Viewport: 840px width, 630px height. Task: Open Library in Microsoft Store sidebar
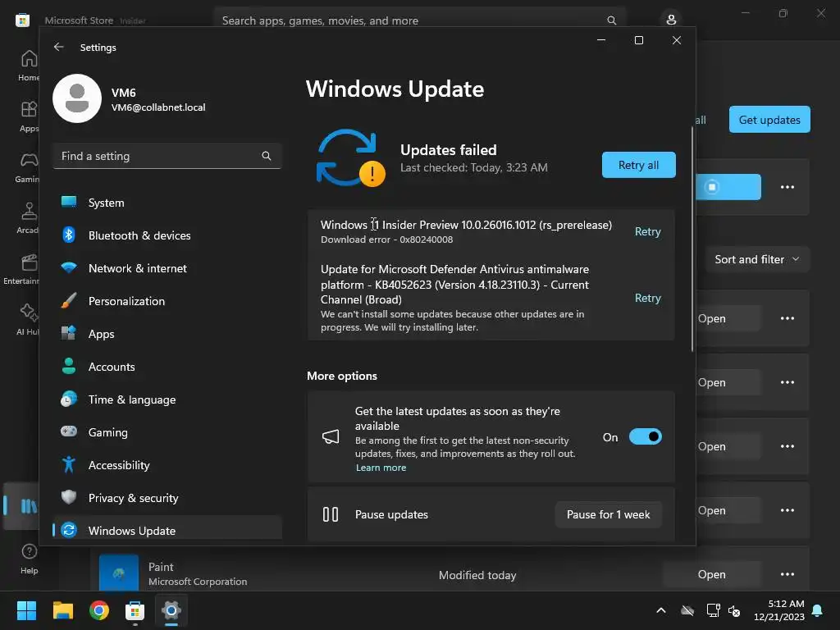pos(21,505)
